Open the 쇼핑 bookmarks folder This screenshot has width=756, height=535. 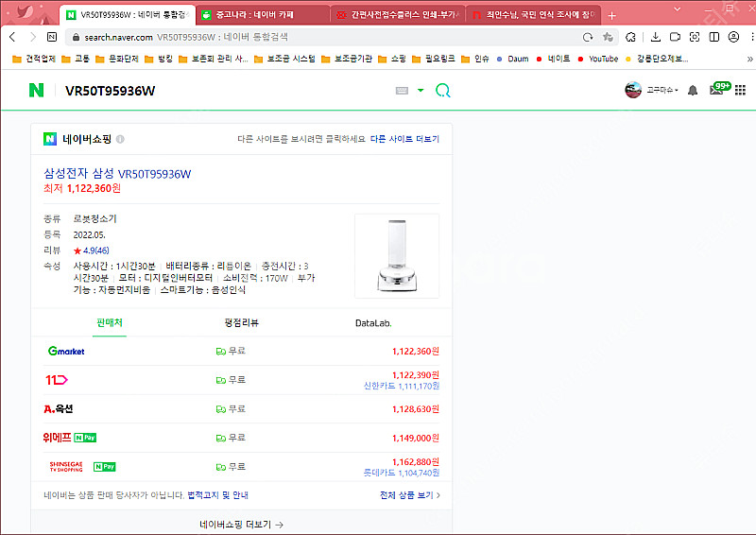392,59
